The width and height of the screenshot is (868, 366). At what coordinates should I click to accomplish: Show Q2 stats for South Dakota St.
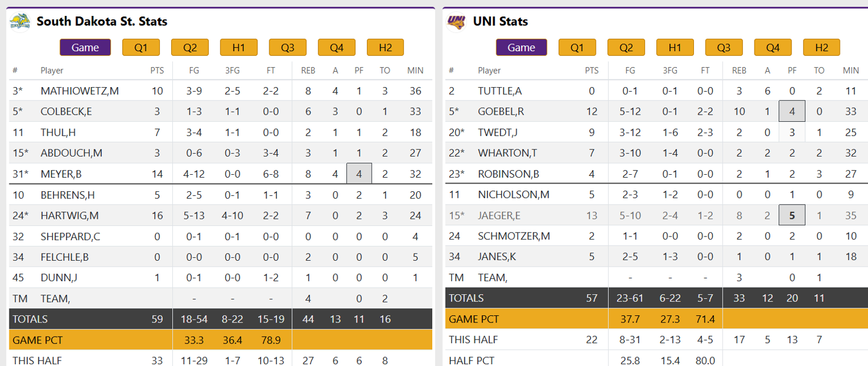point(189,47)
